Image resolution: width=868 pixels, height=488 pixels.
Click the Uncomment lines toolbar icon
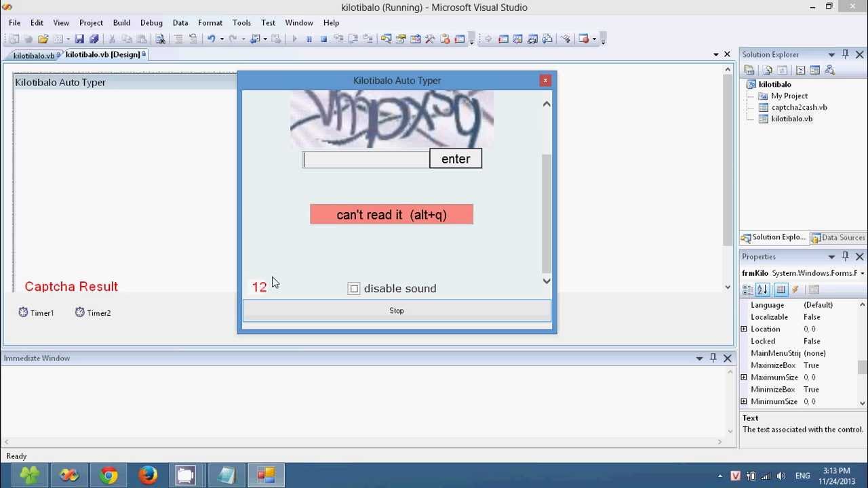[193, 39]
